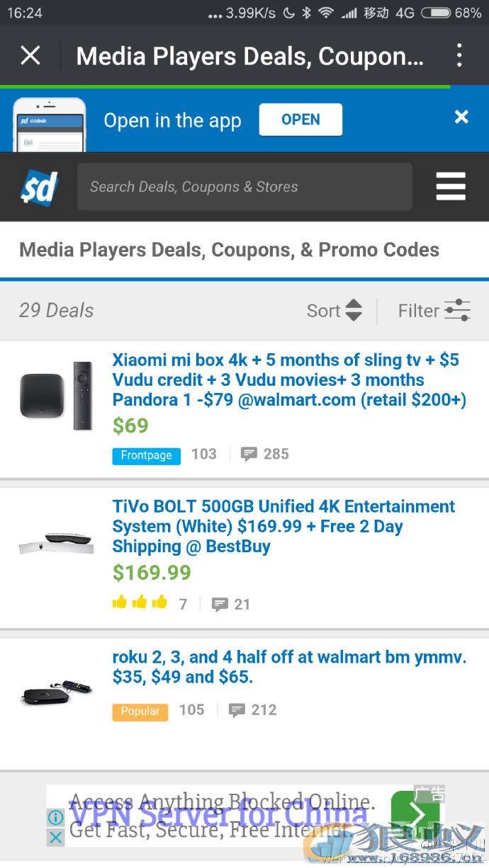Open the three-dot overflow menu
The width and height of the screenshot is (489, 868).
[x=459, y=55]
